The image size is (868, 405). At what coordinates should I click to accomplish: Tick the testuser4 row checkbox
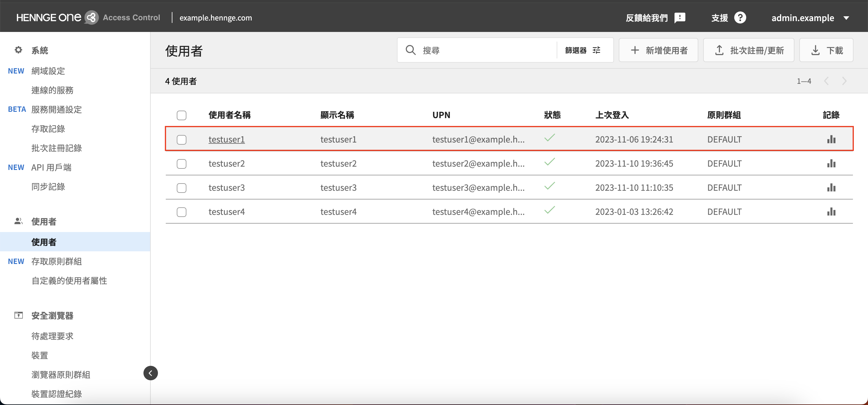[182, 212]
